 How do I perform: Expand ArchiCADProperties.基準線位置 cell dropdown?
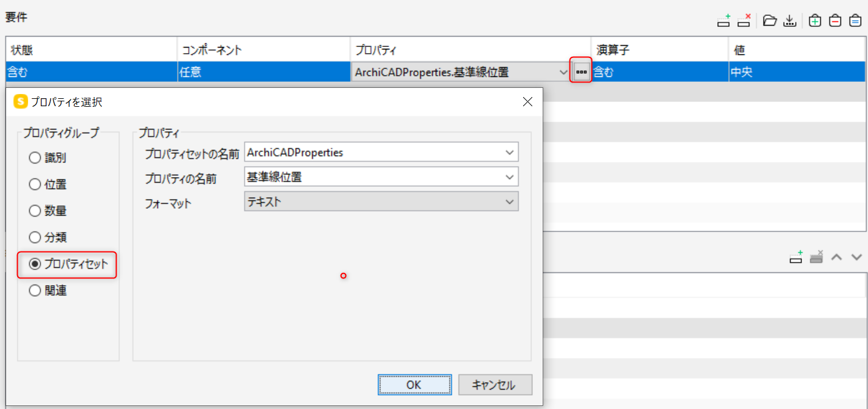coord(563,72)
